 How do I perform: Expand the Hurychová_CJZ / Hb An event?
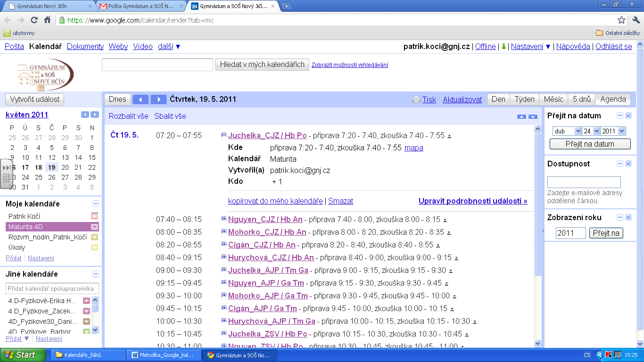point(224,257)
